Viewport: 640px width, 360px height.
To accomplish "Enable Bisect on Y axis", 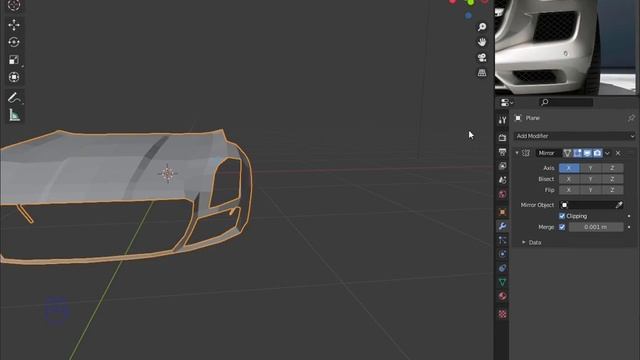I will pyautogui.click(x=590, y=179).
